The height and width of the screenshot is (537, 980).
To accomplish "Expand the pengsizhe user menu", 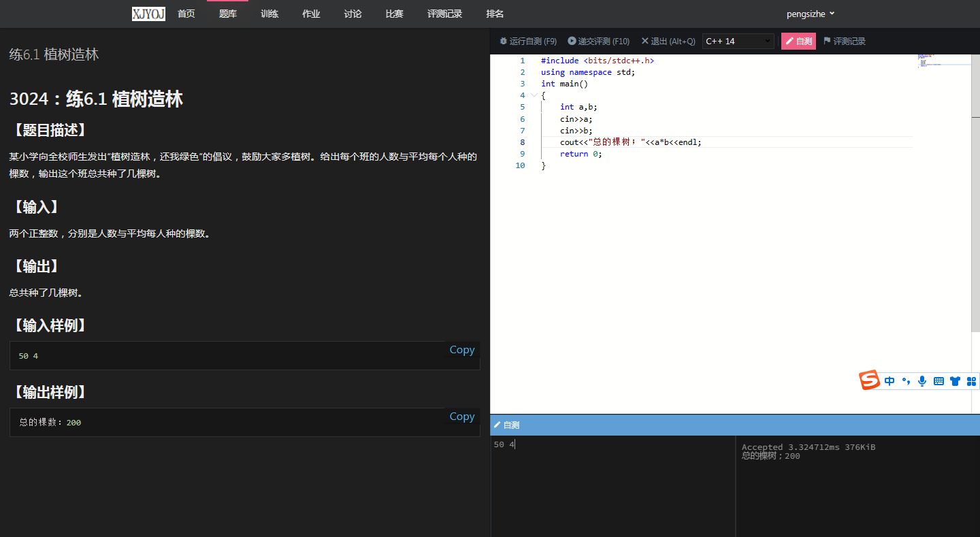I will (811, 14).
